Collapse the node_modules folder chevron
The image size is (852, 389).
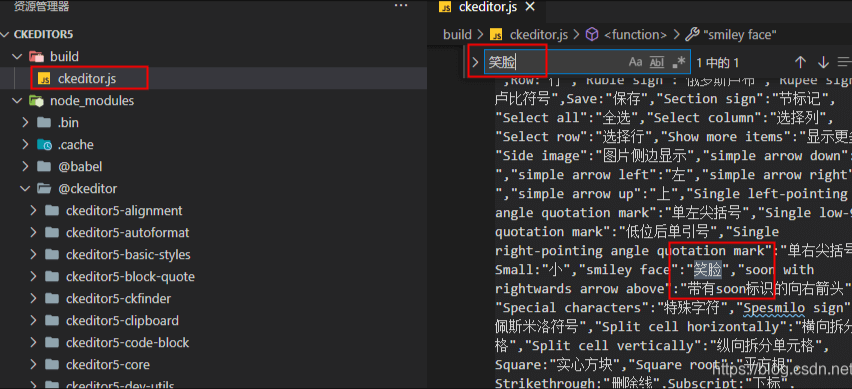coord(17,101)
